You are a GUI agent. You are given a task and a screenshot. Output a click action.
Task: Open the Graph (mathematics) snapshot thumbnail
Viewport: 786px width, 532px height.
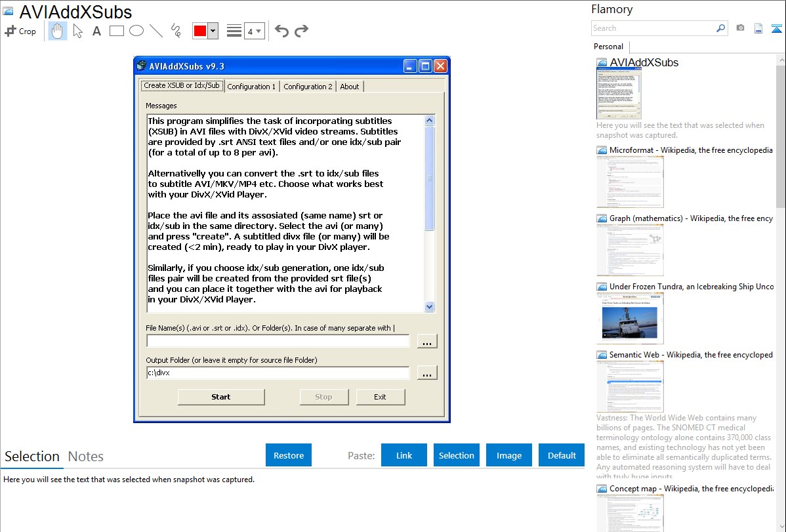coord(630,250)
